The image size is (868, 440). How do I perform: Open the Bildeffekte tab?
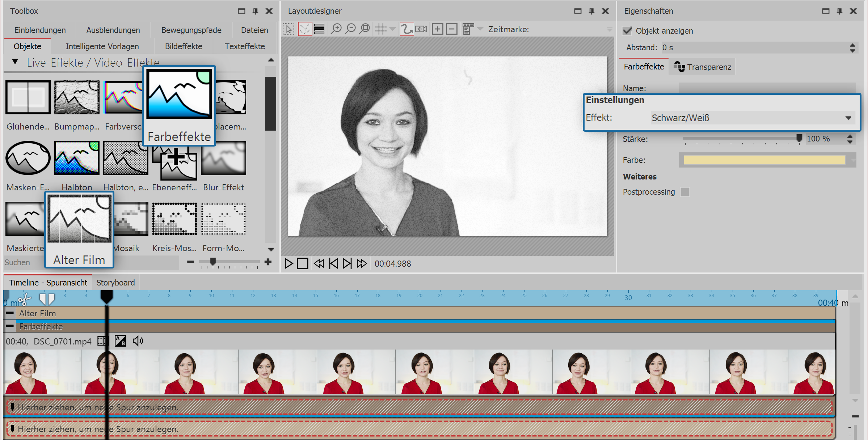point(184,46)
